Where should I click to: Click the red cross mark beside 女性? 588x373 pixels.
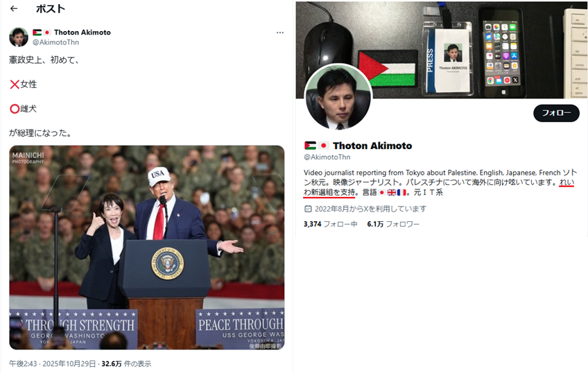(x=15, y=85)
